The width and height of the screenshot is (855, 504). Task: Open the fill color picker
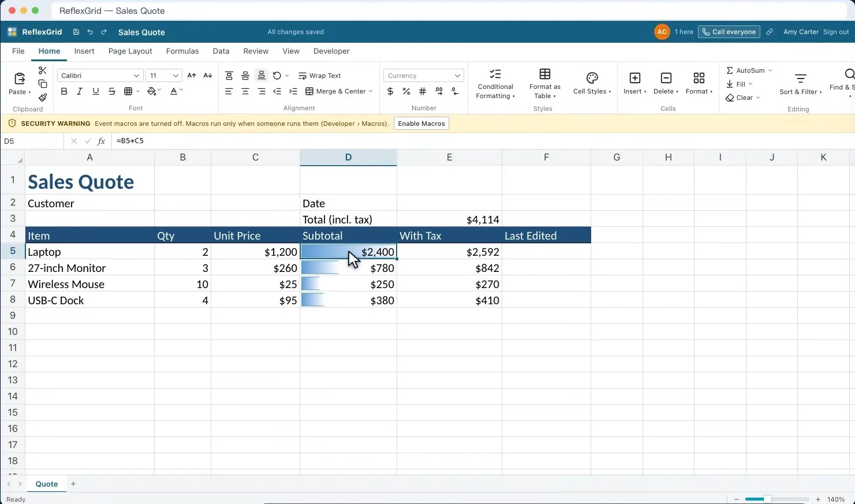pyautogui.click(x=153, y=91)
